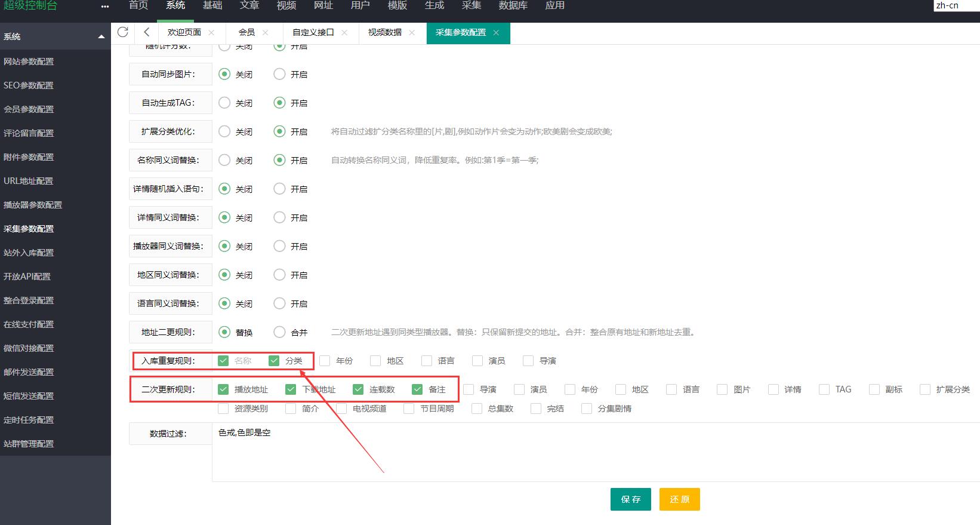Open 开放API配置 in sidebar
This screenshot has width=980, height=525.
[x=27, y=277]
